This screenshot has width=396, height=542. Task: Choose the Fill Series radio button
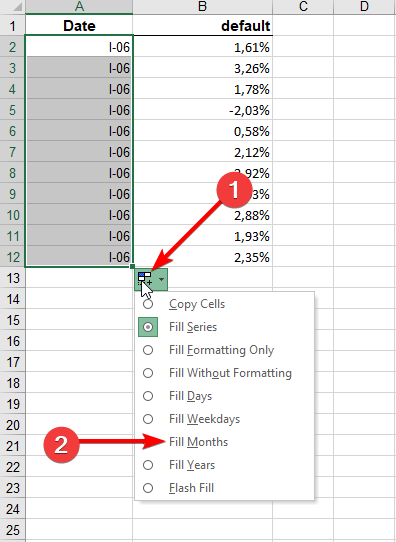point(148,327)
